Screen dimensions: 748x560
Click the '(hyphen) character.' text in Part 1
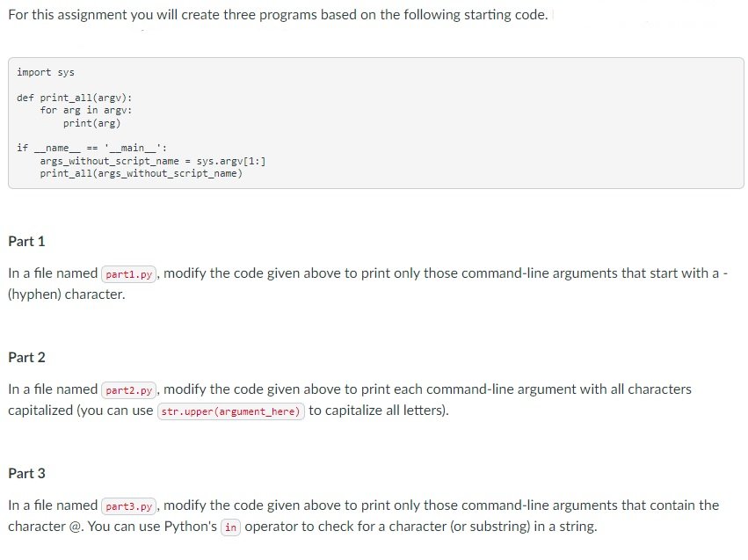[x=67, y=295]
